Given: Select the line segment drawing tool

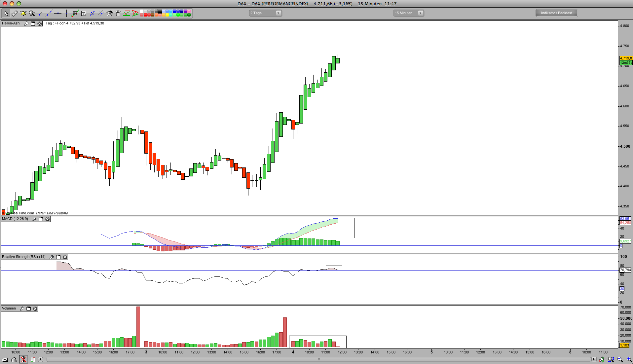Looking at the screenshot, I should point(41,13).
